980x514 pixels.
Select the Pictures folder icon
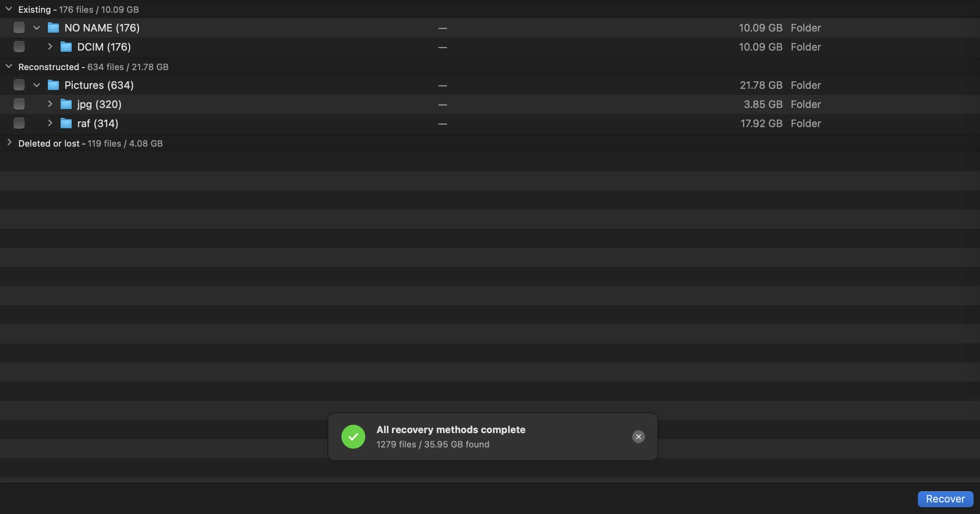pos(53,85)
